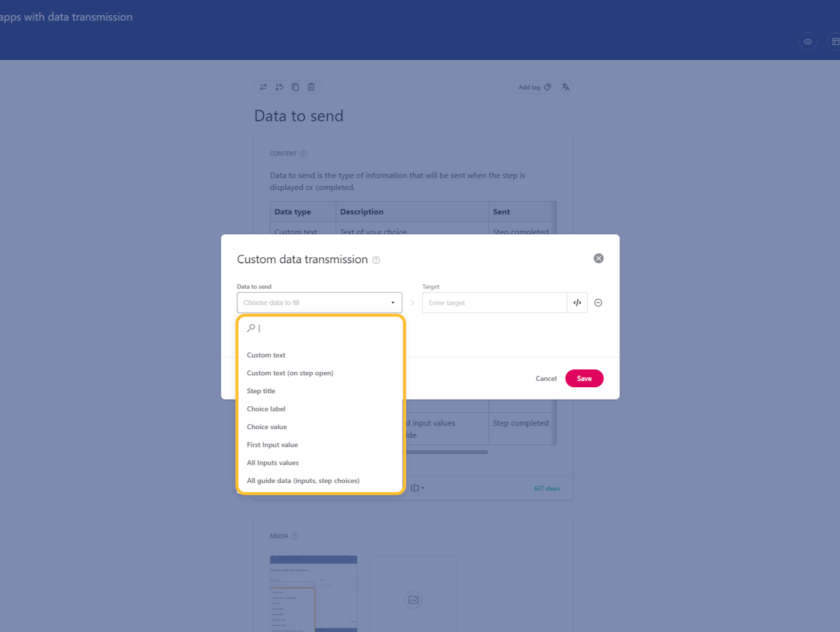Click the Cancel button in the dialog
Screen dimensions: 840x632
(545, 379)
